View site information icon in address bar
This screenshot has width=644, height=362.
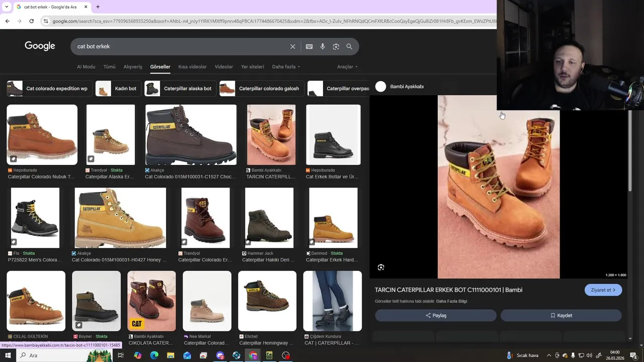tap(46, 21)
